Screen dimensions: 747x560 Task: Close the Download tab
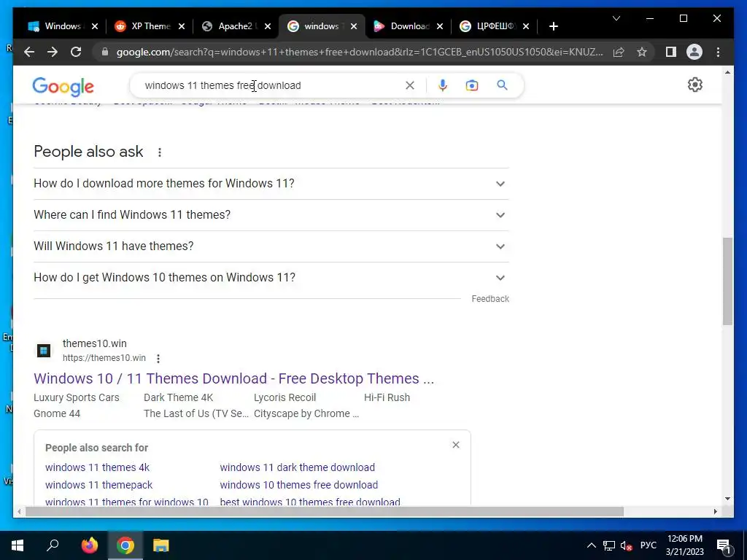(x=440, y=26)
